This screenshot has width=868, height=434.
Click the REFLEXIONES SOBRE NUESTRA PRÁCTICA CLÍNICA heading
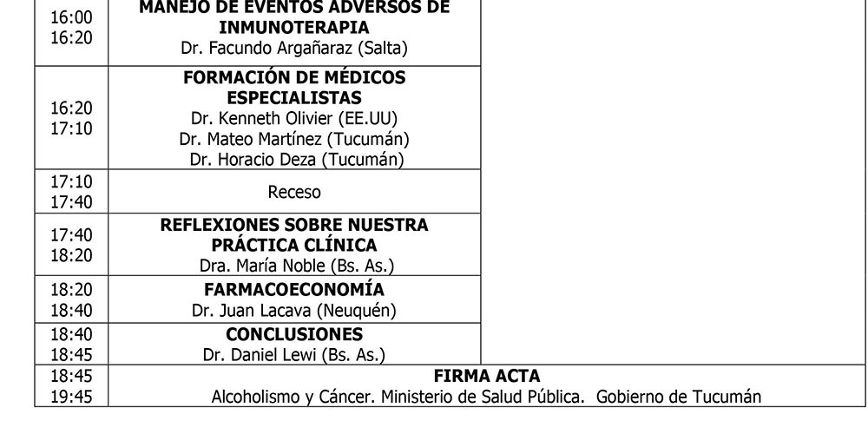(294, 234)
